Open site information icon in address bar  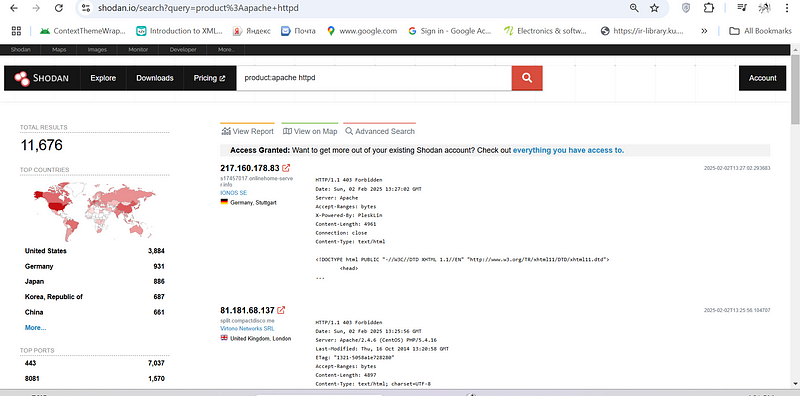click(86, 8)
